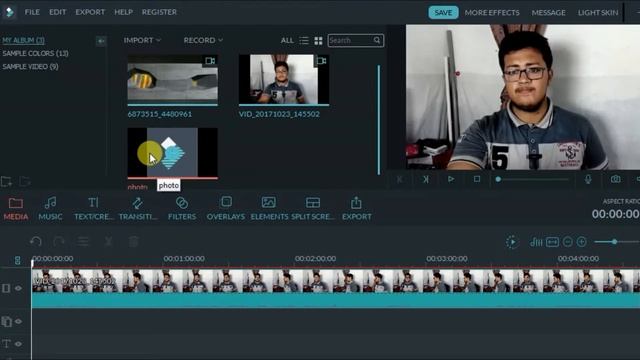This screenshot has height=360, width=640.
Task: Open the MESSAGE link
Action: [x=548, y=13]
